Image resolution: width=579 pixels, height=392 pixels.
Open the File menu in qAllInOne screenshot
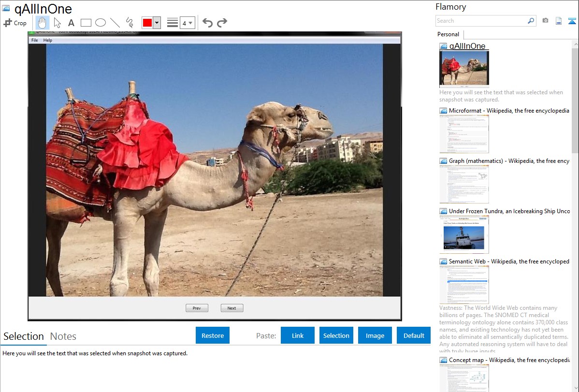click(34, 40)
